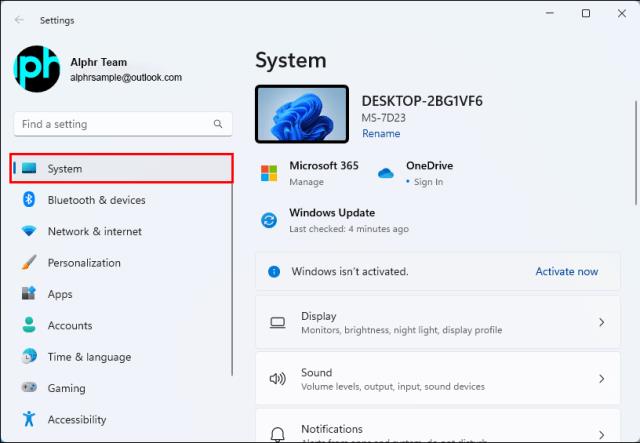
Task: Click the info icon beside activation notice
Action: (x=274, y=272)
